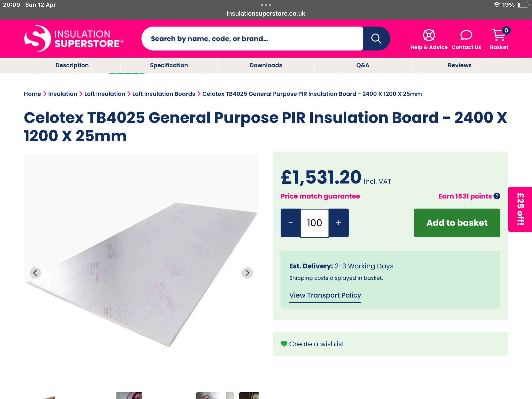Screen dimensions: 532x399
Task: Click the points info question mark icon
Action: [x=497, y=196]
